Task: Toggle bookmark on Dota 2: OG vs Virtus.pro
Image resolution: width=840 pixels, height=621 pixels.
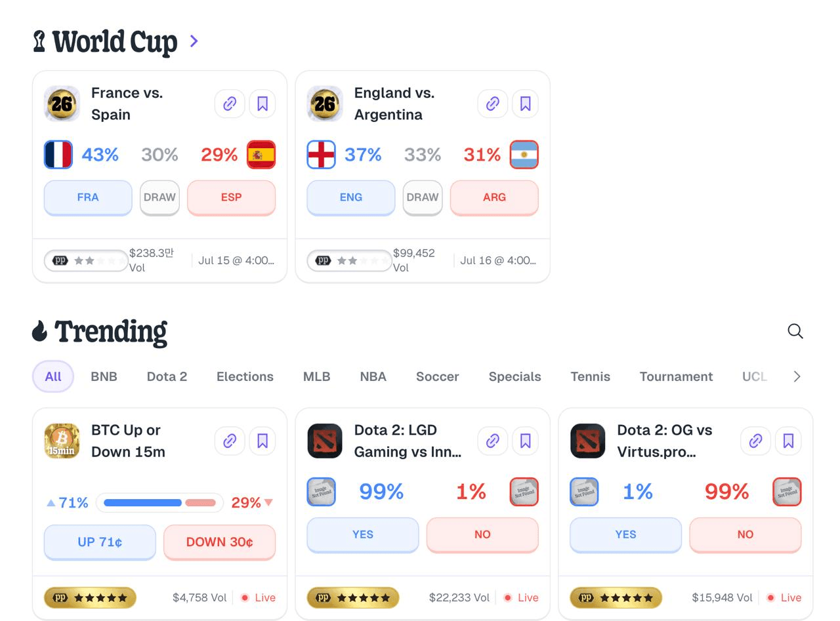Action: pyautogui.click(x=788, y=441)
